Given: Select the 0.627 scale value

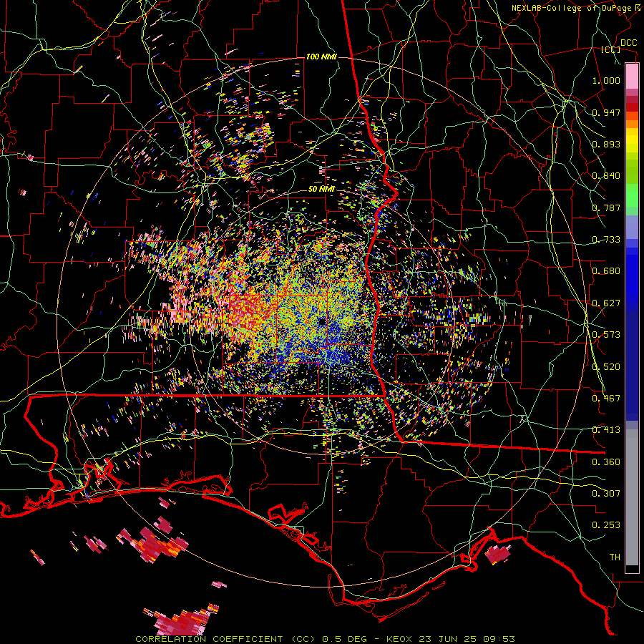Looking at the screenshot, I should 606,303.
